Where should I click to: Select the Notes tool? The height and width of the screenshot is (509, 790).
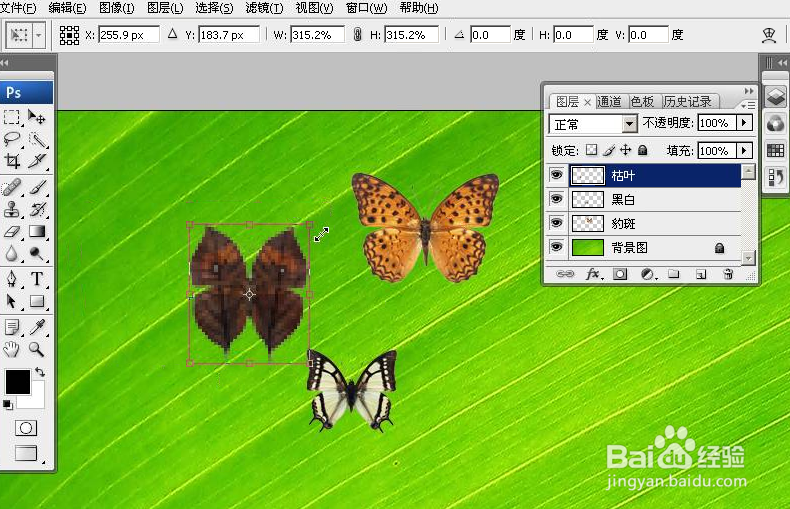coord(12,327)
